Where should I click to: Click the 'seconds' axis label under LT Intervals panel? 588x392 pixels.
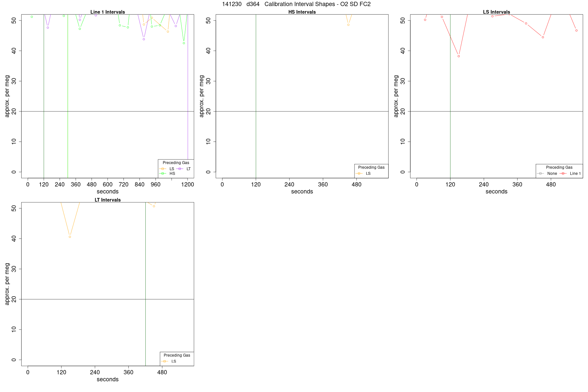tap(107, 379)
